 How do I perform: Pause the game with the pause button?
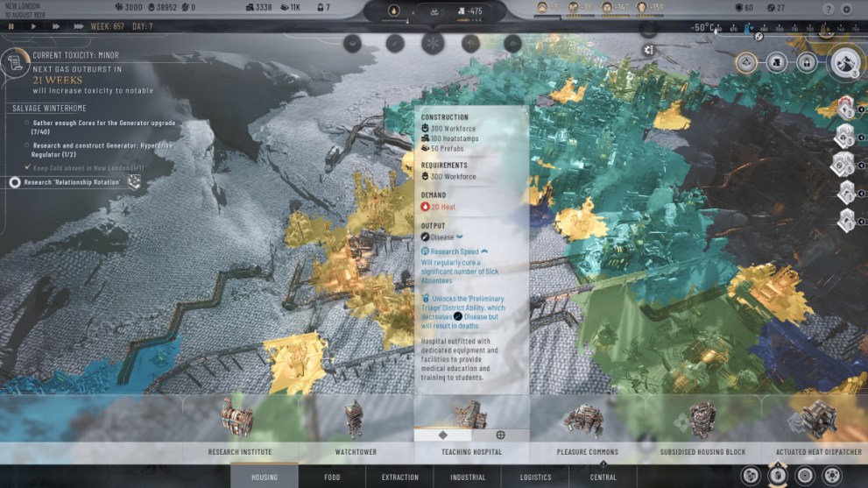[x=11, y=26]
